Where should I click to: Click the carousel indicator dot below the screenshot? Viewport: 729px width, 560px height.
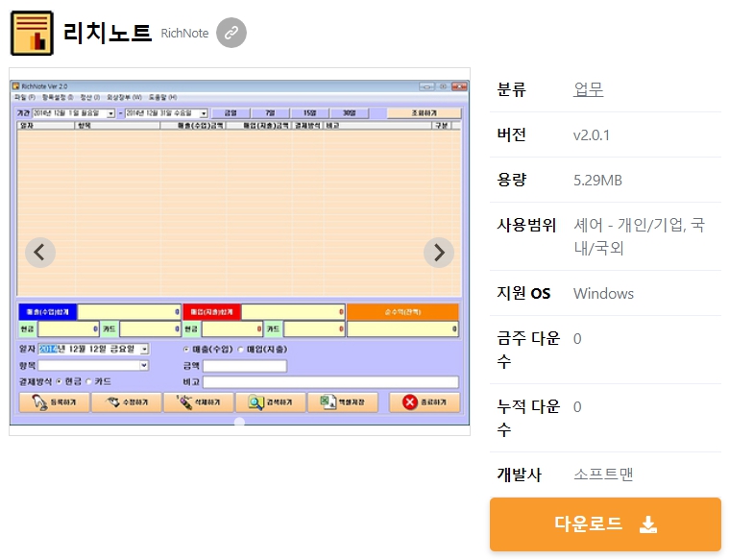click(x=239, y=422)
